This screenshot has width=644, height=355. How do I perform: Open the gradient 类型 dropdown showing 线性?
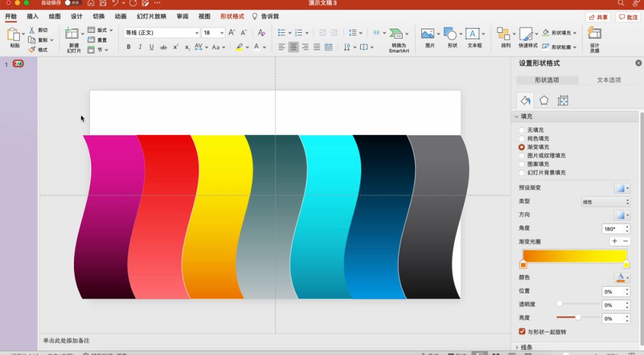(x=605, y=202)
